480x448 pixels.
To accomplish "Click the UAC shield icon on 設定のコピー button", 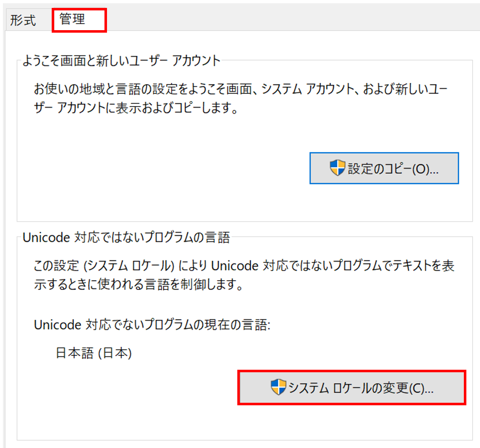I will tap(337, 168).
